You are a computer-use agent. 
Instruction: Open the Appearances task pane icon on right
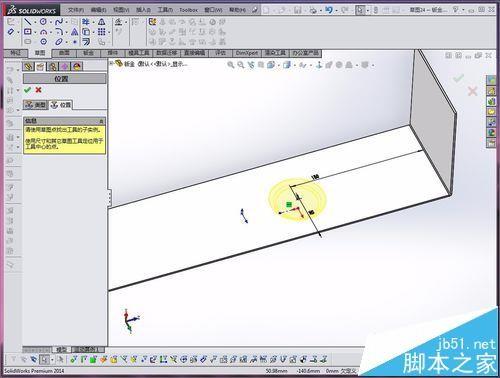pos(491,132)
